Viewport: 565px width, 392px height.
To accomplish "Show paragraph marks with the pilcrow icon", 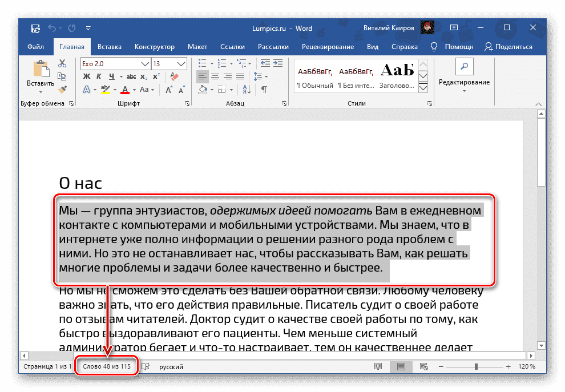I will (x=264, y=89).
